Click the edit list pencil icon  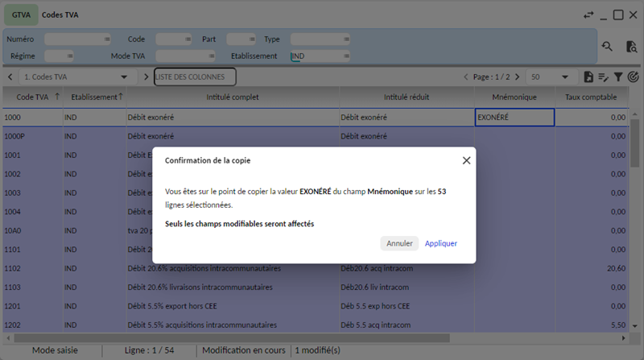click(603, 77)
